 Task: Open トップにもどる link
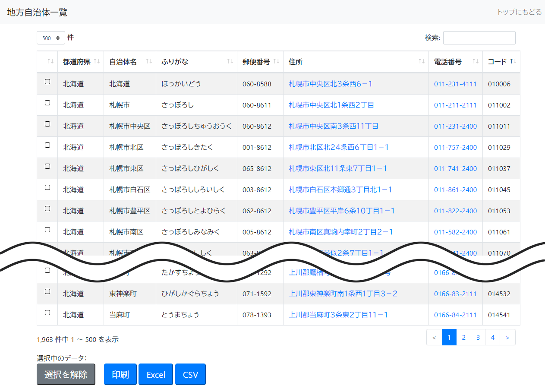(519, 12)
